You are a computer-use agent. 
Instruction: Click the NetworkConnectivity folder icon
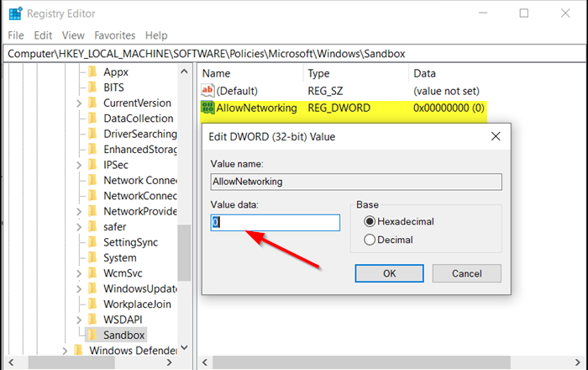coord(92,195)
